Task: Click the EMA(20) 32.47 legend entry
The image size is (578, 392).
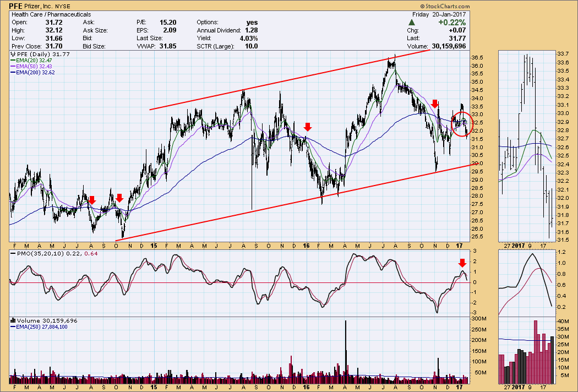Action: pos(31,60)
